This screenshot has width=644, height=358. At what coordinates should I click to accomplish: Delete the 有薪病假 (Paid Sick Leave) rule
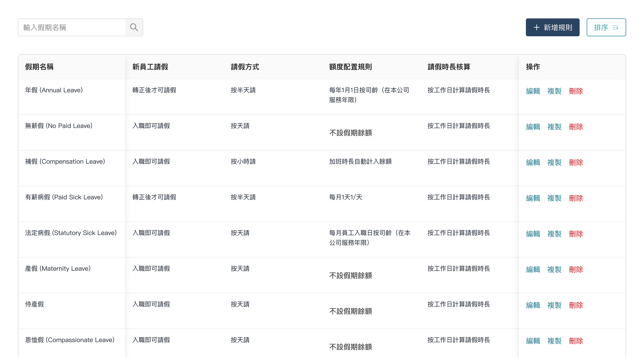[x=576, y=198]
